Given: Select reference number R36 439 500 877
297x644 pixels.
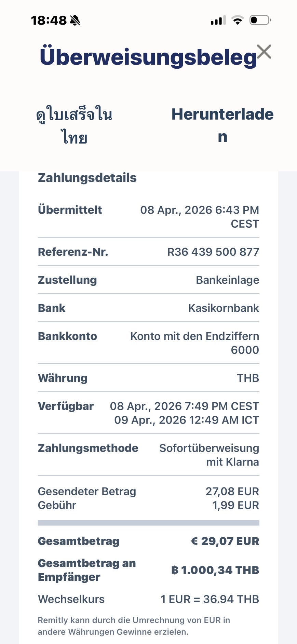Looking at the screenshot, I should [213, 252].
